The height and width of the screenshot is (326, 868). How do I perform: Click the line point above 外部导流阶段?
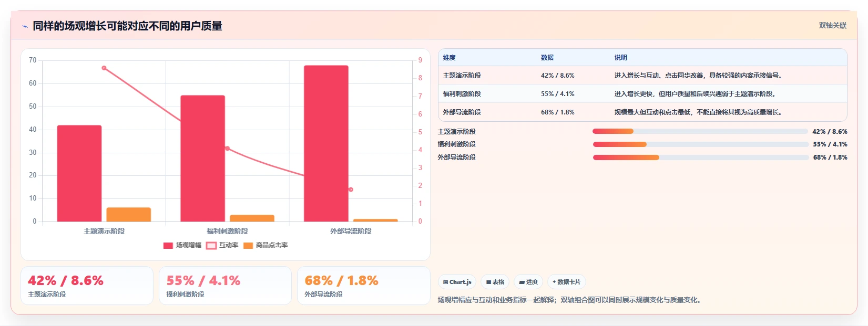coord(351,190)
